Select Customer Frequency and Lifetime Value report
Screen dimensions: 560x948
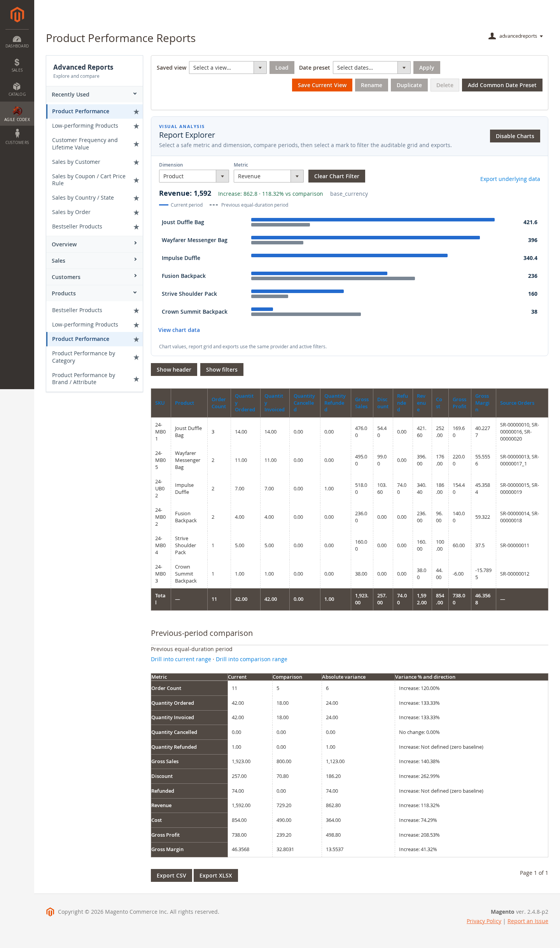click(x=85, y=144)
